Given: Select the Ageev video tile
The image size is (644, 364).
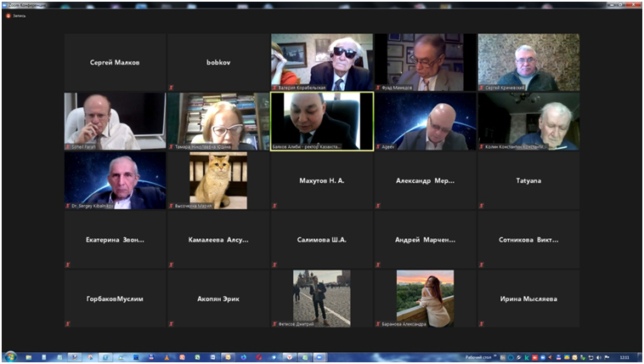Looking at the screenshot, I should coord(426,121).
